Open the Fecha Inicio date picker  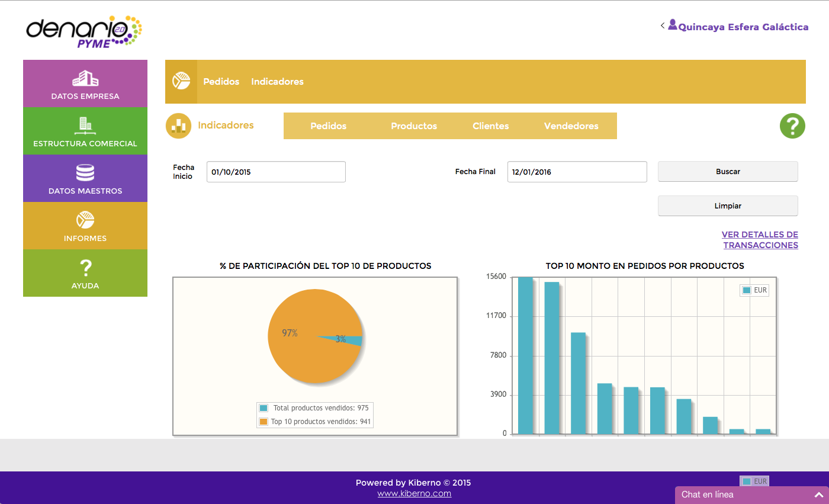pos(276,171)
